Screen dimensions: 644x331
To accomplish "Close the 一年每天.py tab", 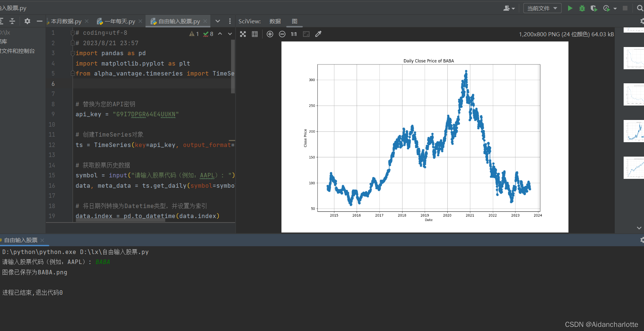I will tap(140, 21).
